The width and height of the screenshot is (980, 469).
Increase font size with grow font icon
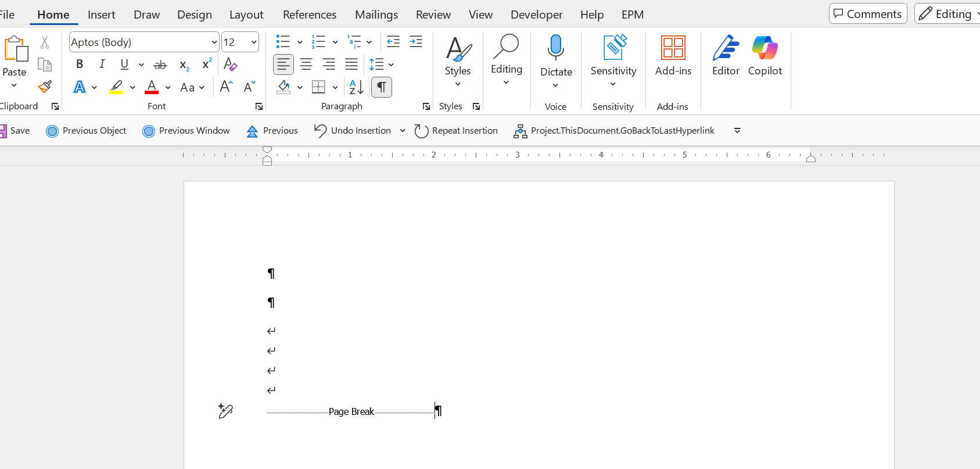click(227, 87)
